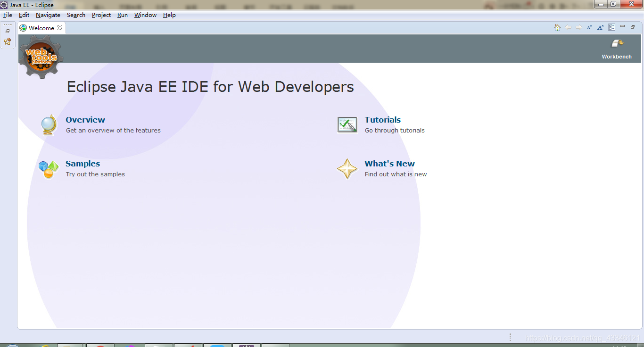The height and width of the screenshot is (347, 644).
Task: Open the Overview link
Action: tap(85, 120)
